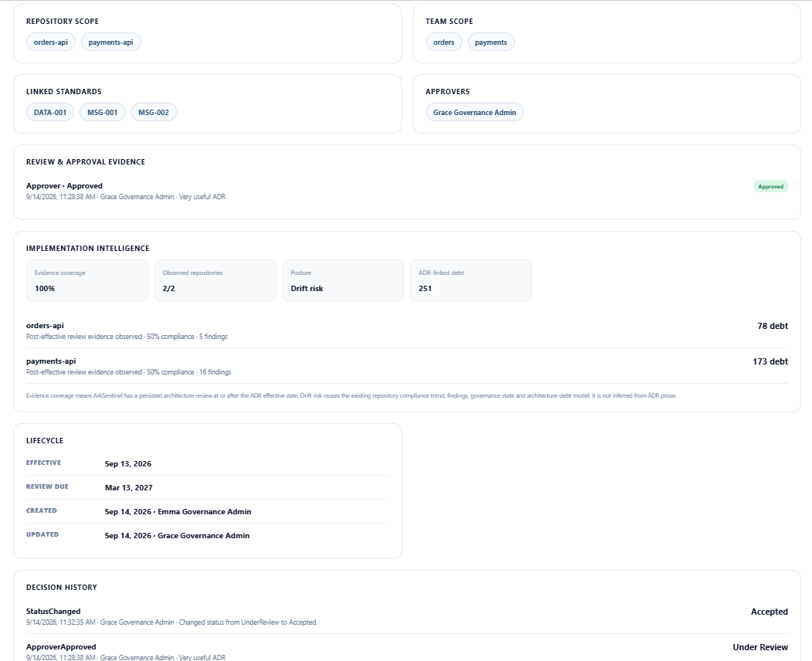Select the payments team chip

click(491, 42)
